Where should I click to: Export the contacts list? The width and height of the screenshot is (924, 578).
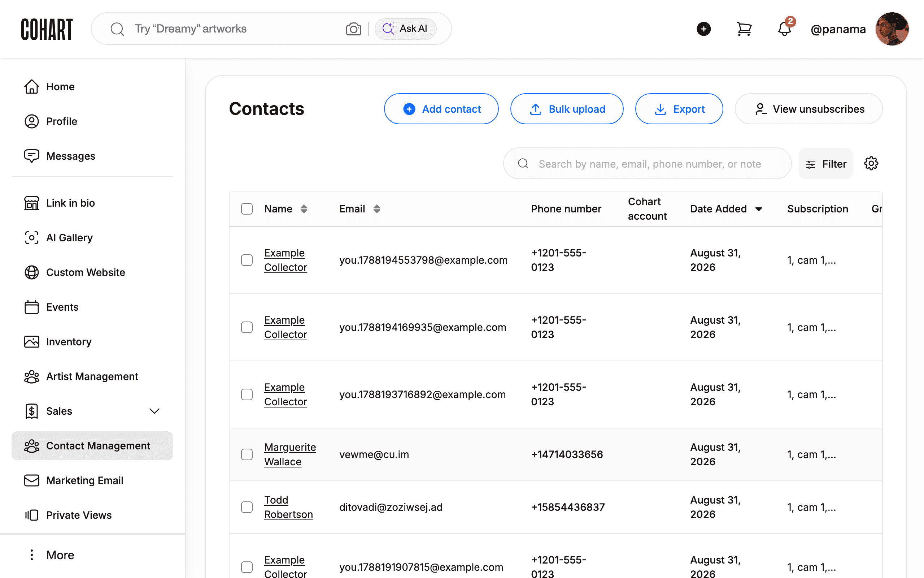[x=679, y=109]
